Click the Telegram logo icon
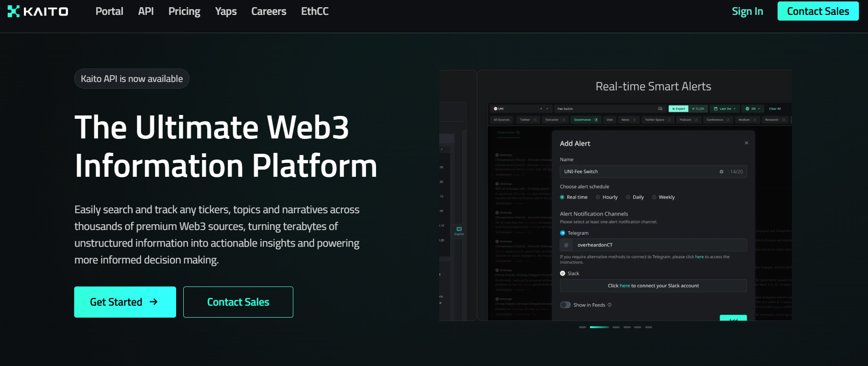This screenshot has width=868, height=366. [563, 233]
